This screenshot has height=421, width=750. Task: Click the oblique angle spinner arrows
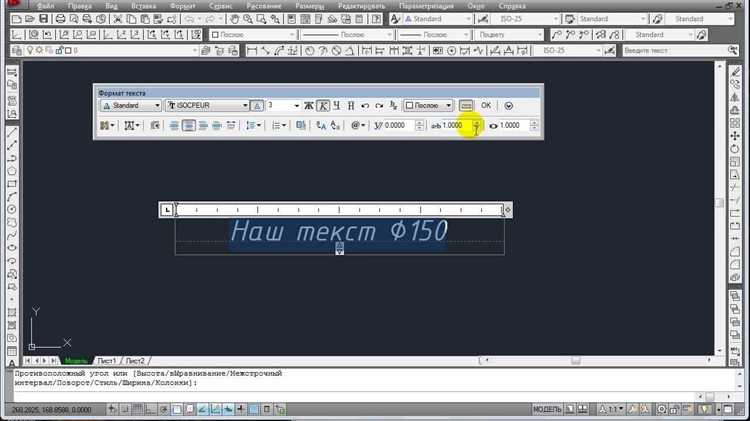[419, 125]
